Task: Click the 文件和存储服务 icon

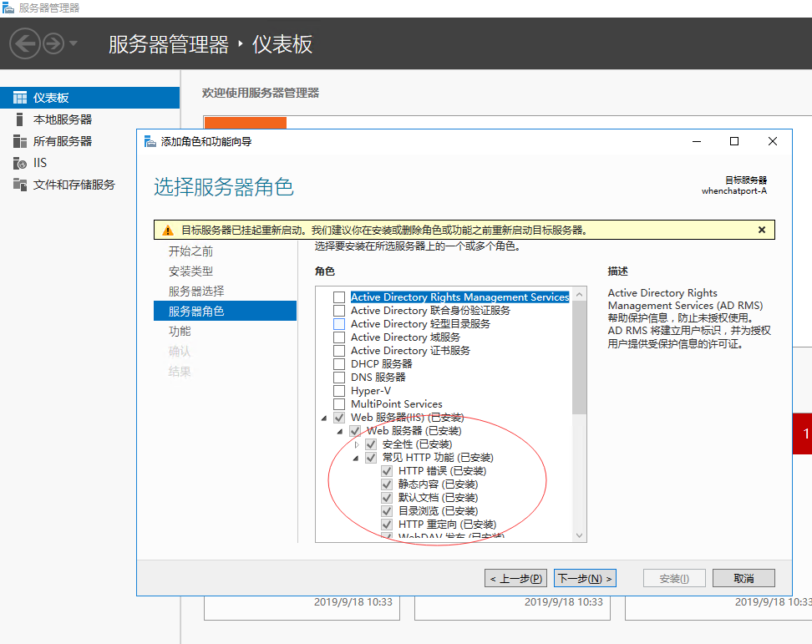Action: [20, 185]
